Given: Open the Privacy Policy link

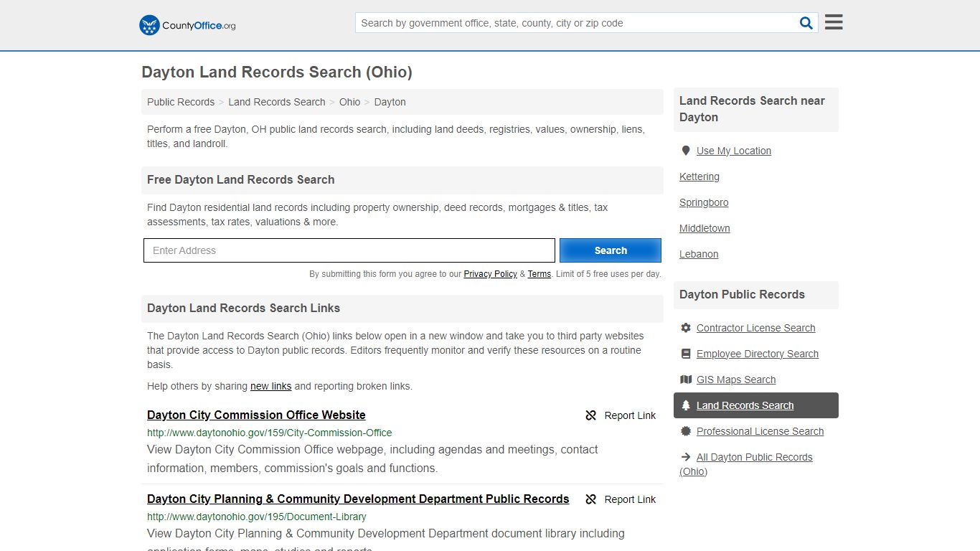Looking at the screenshot, I should point(490,274).
